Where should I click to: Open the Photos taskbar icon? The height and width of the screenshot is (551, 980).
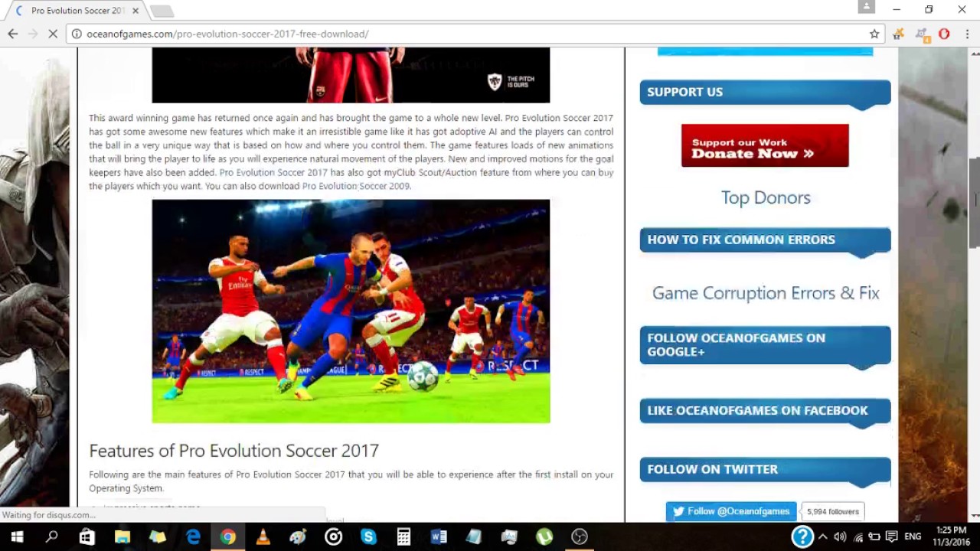509,536
